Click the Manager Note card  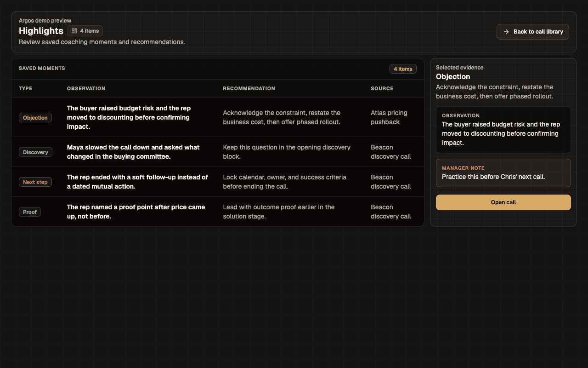[503, 173]
